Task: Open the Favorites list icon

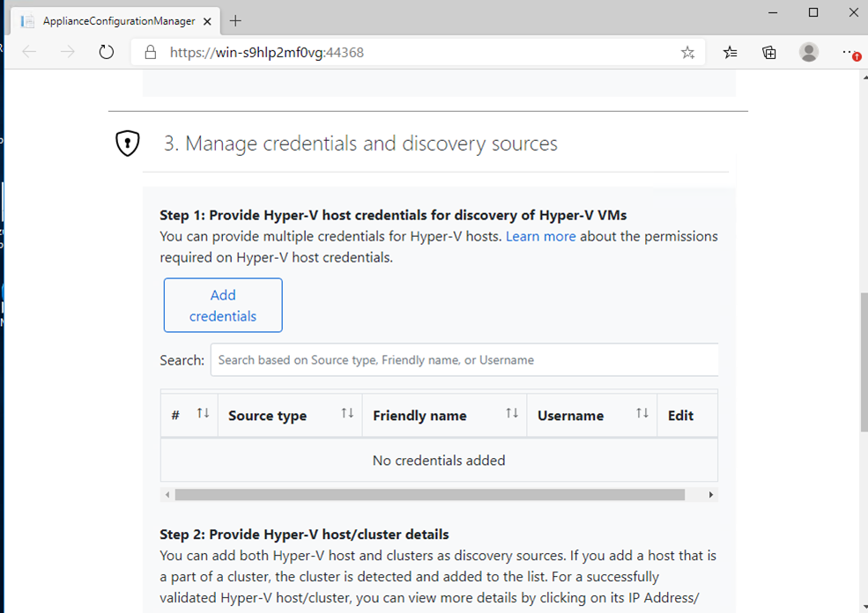Action: (x=731, y=53)
